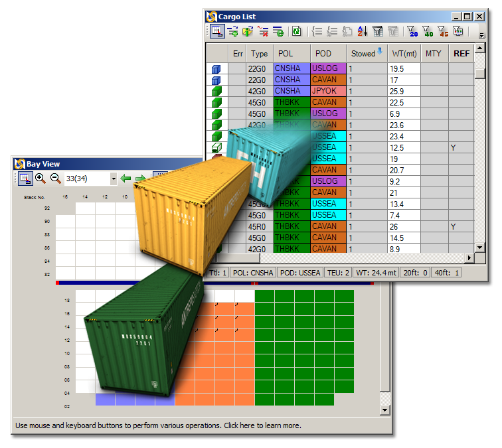This screenshot has width=502, height=448.
Task: Click weight cell 23.6
Action: (404, 125)
